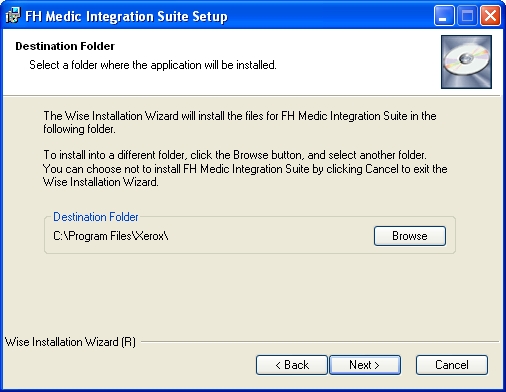This screenshot has height=392, width=506.
Task: Go to the Next step
Action: click(365, 365)
